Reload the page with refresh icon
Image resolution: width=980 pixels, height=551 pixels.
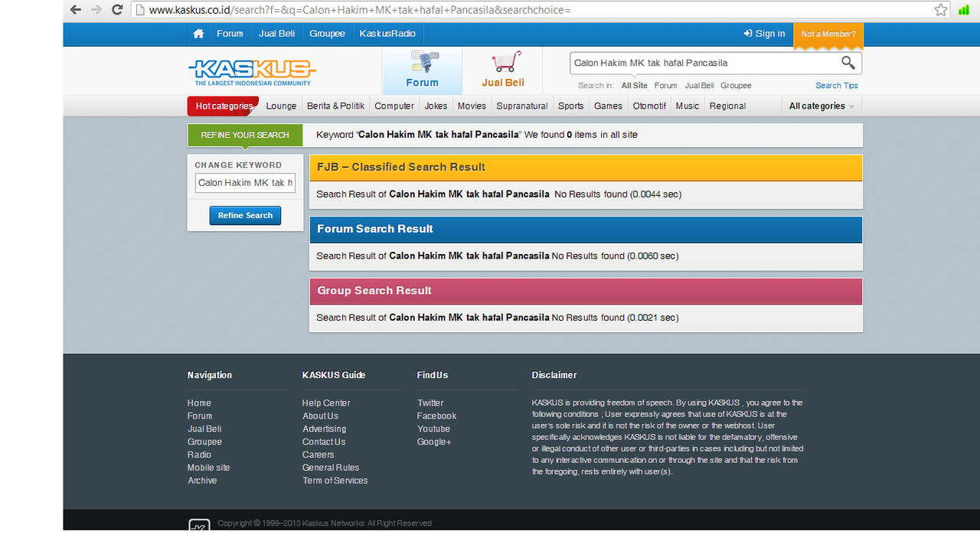point(117,10)
